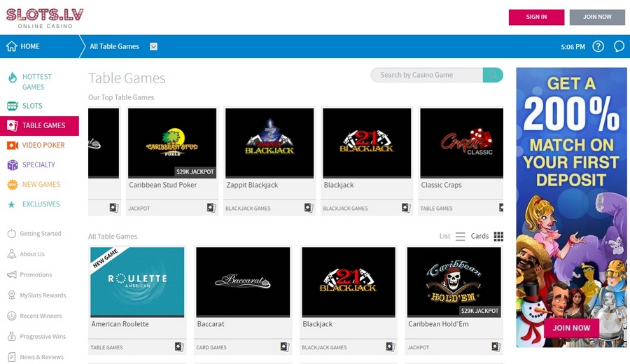630x364 pixels.
Task: Open the live chat bubble icon
Action: click(619, 46)
